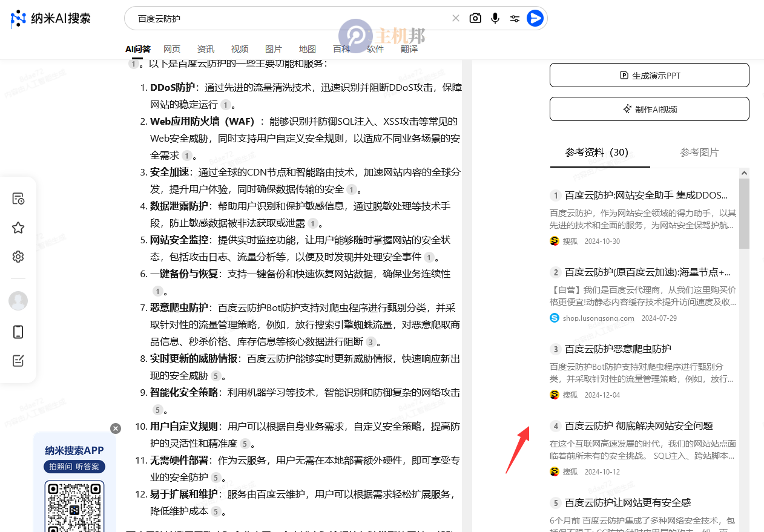Click the bold heading 无需硬件部署

pos(179,460)
